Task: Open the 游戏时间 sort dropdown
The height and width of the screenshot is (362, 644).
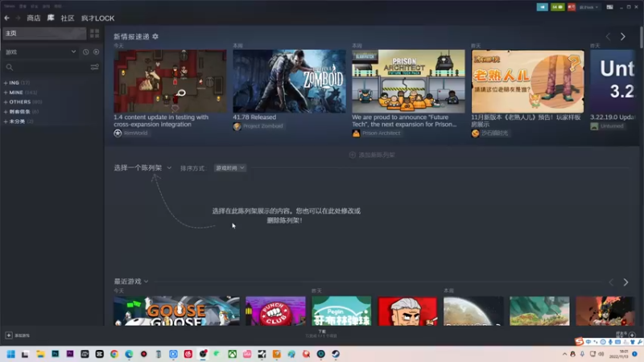Action: (230, 168)
